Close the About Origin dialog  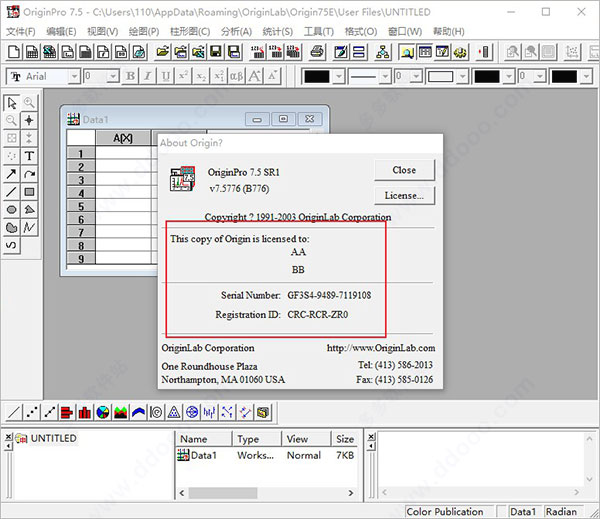pyautogui.click(x=404, y=170)
